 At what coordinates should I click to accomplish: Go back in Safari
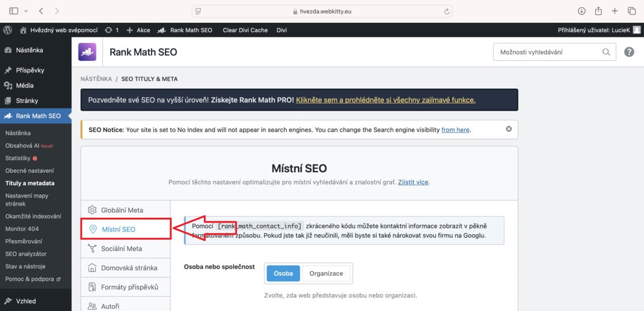tap(41, 11)
